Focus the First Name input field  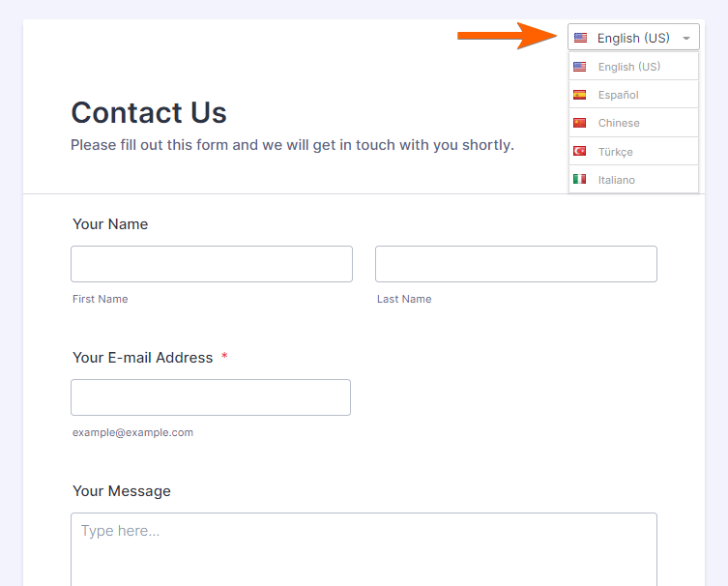pos(212,264)
